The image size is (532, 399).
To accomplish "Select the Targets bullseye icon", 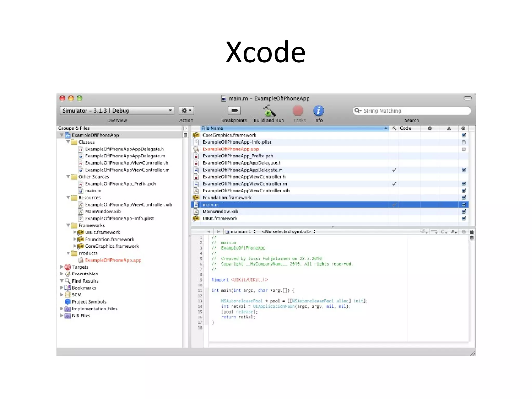I will pos(68,267).
